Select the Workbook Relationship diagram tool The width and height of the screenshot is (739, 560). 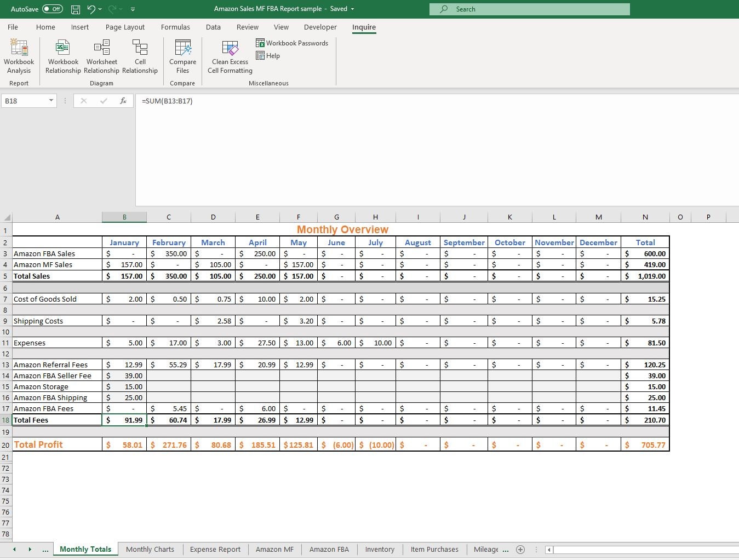point(62,56)
